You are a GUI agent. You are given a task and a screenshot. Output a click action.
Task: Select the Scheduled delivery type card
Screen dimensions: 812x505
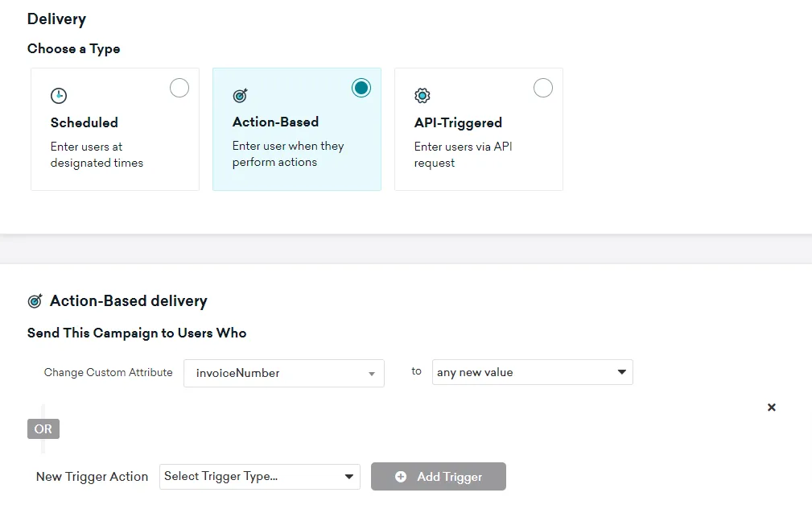pyautogui.click(x=114, y=129)
